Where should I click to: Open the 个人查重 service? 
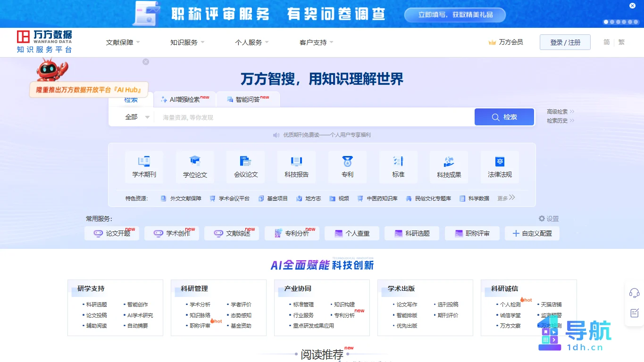tap(352, 233)
